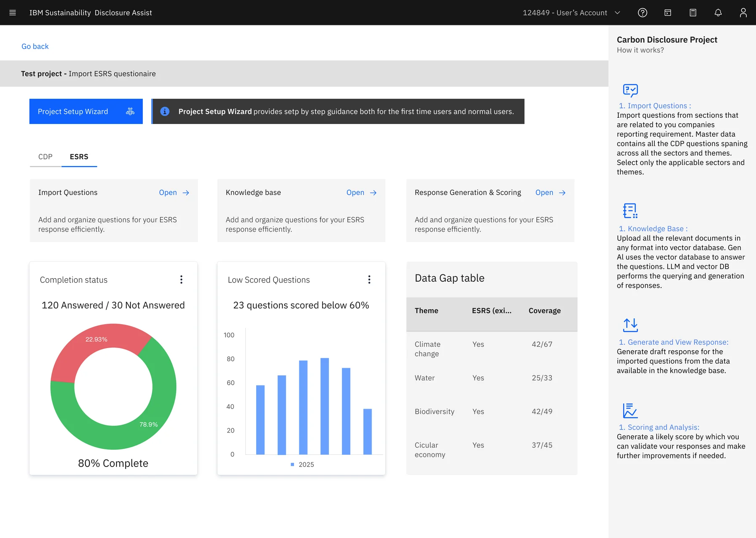Image resolution: width=756 pixels, height=538 pixels.
Task: Click the info icon in wizard banner
Action: coord(165,111)
